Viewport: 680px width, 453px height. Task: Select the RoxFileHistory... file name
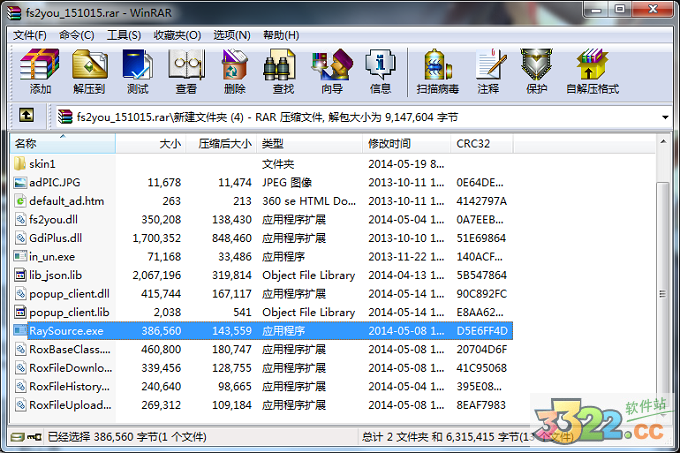click(69, 386)
